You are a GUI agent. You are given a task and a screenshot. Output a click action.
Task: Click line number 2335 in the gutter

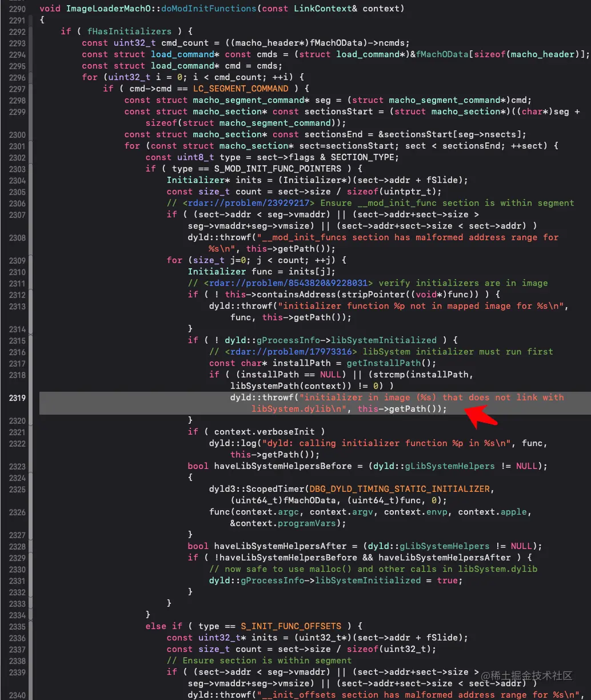click(17, 626)
